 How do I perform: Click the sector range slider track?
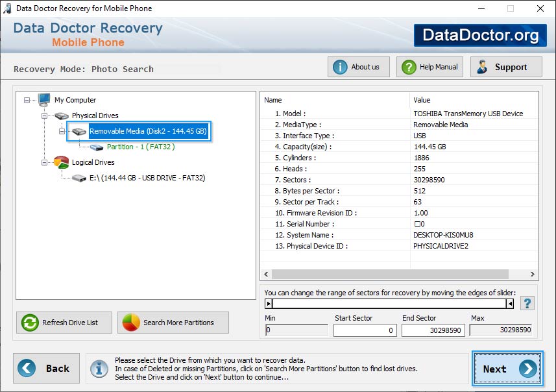(389, 304)
